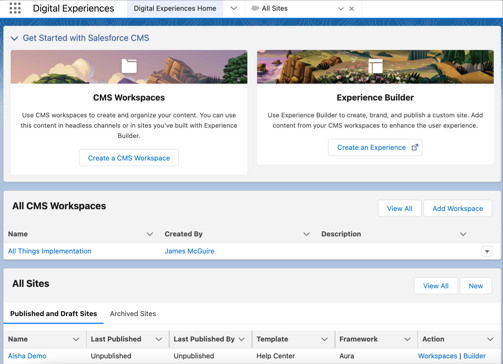Click the layout icon on Experience Builder banner

point(375,66)
